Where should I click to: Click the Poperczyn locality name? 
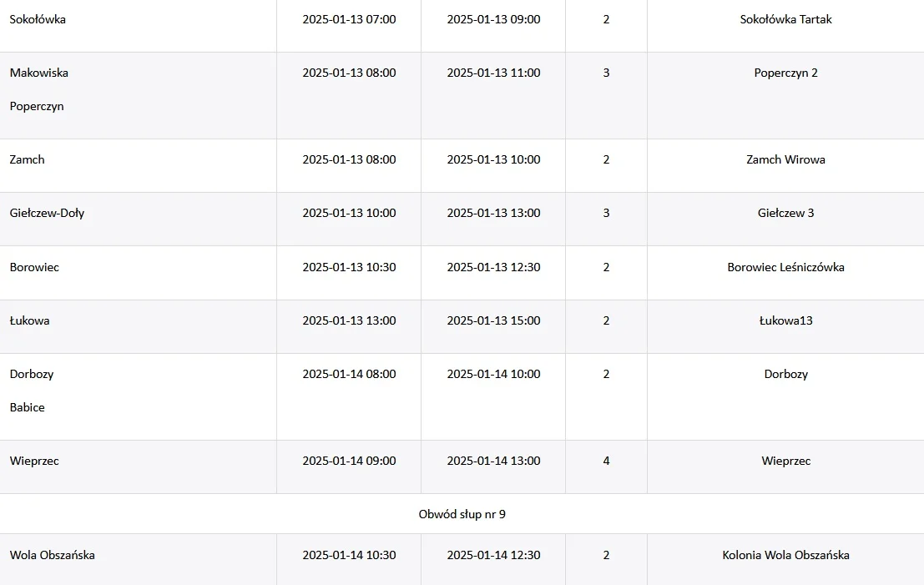pos(37,107)
